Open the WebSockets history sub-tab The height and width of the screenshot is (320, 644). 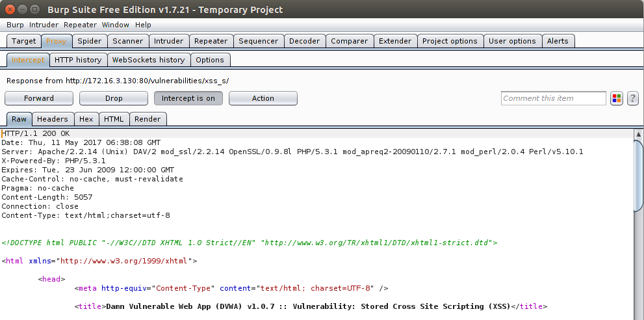coord(149,60)
